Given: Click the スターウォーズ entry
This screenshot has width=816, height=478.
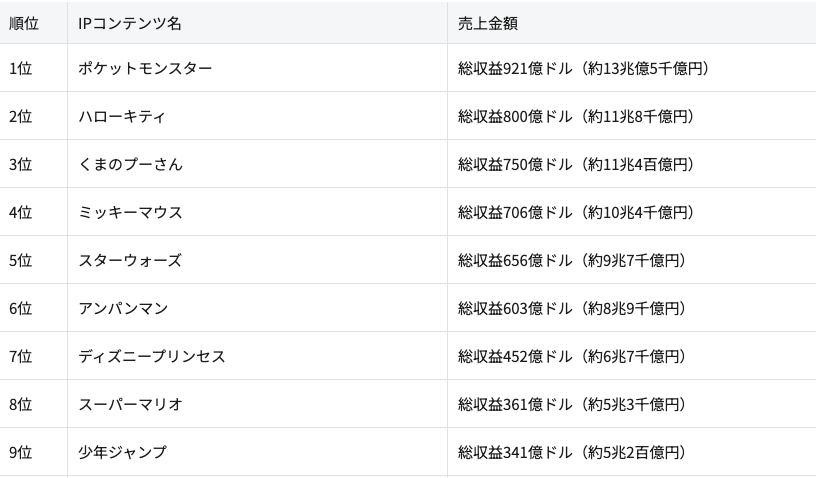Looking at the screenshot, I should point(130,261).
